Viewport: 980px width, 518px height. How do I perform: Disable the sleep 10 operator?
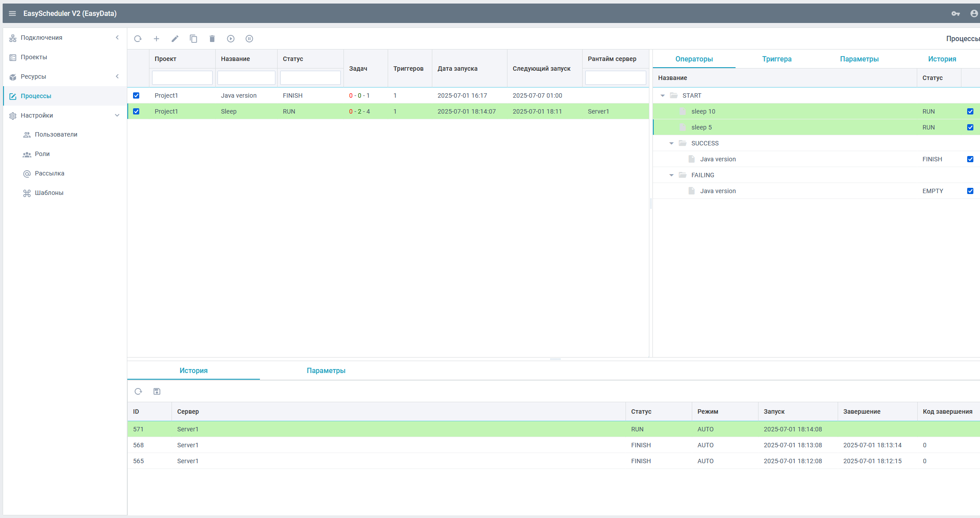coord(970,111)
